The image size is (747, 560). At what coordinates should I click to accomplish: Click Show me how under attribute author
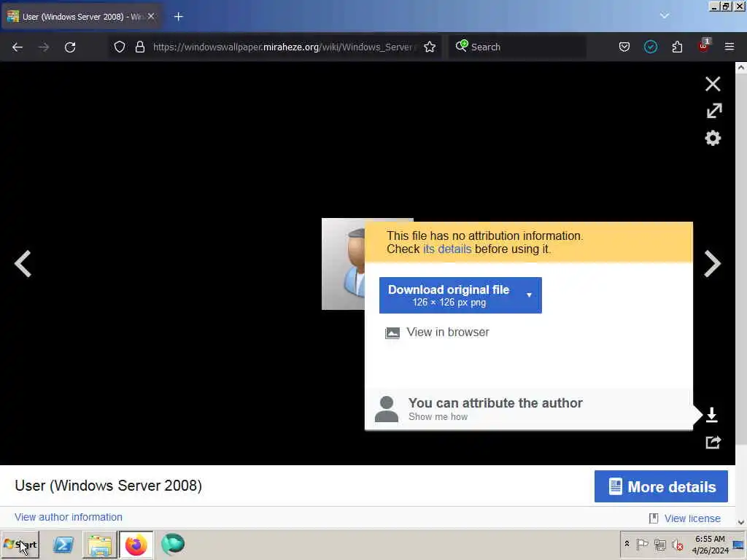(x=438, y=416)
